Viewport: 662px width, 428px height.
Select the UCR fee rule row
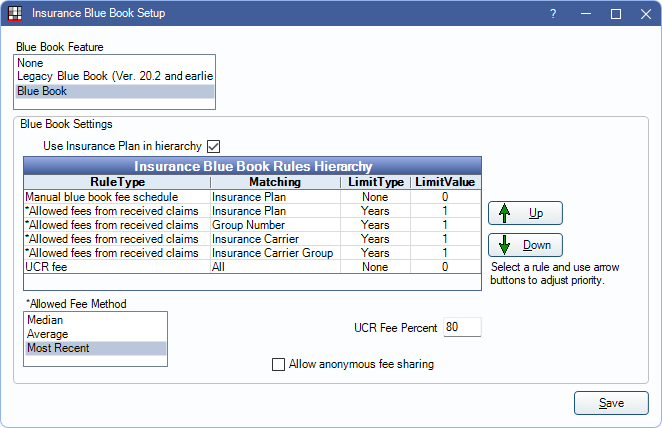pyautogui.click(x=252, y=267)
